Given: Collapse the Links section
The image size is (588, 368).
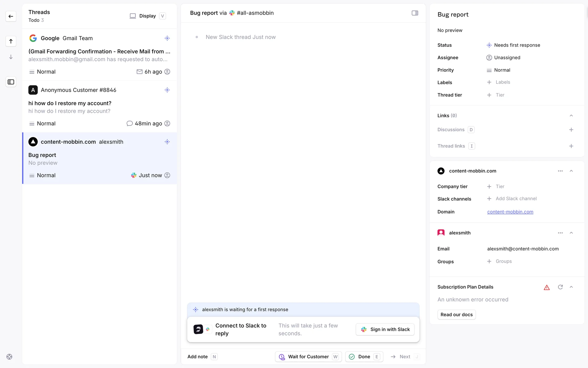Looking at the screenshot, I should [571, 116].
